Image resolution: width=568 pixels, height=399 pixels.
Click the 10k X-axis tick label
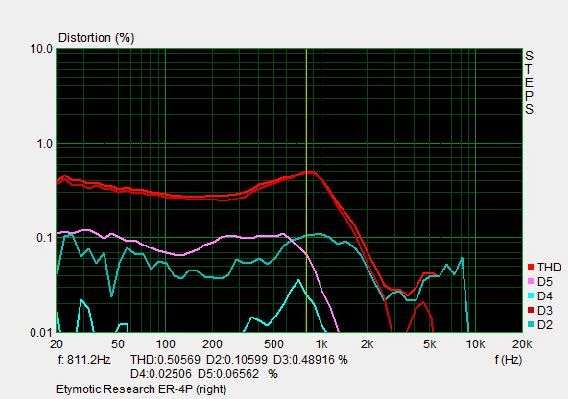[x=475, y=344]
